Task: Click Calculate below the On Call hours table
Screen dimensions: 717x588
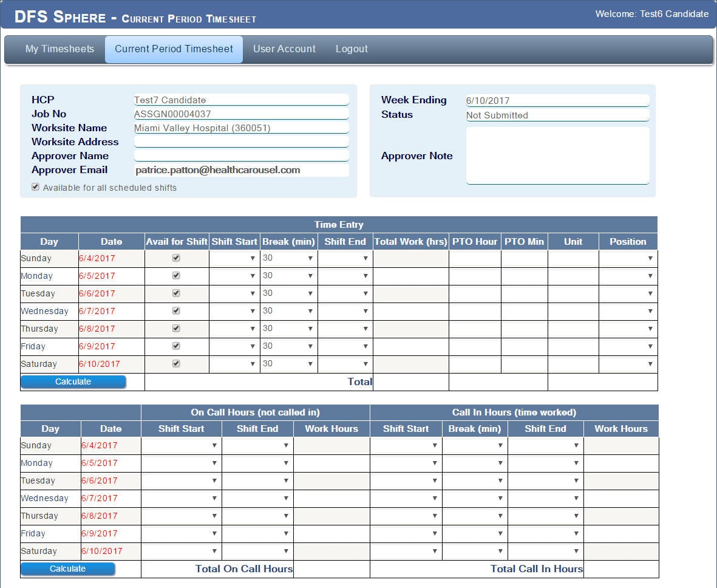Action: 67,569
